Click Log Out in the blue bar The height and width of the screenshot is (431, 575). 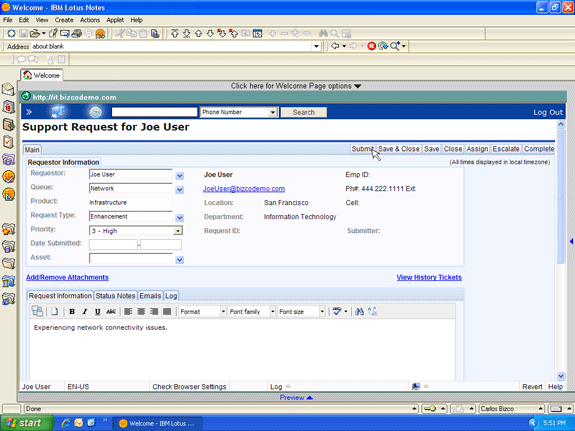click(x=548, y=112)
